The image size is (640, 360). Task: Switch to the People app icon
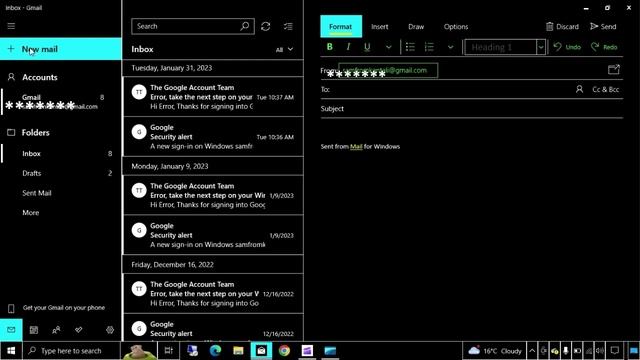(56, 330)
